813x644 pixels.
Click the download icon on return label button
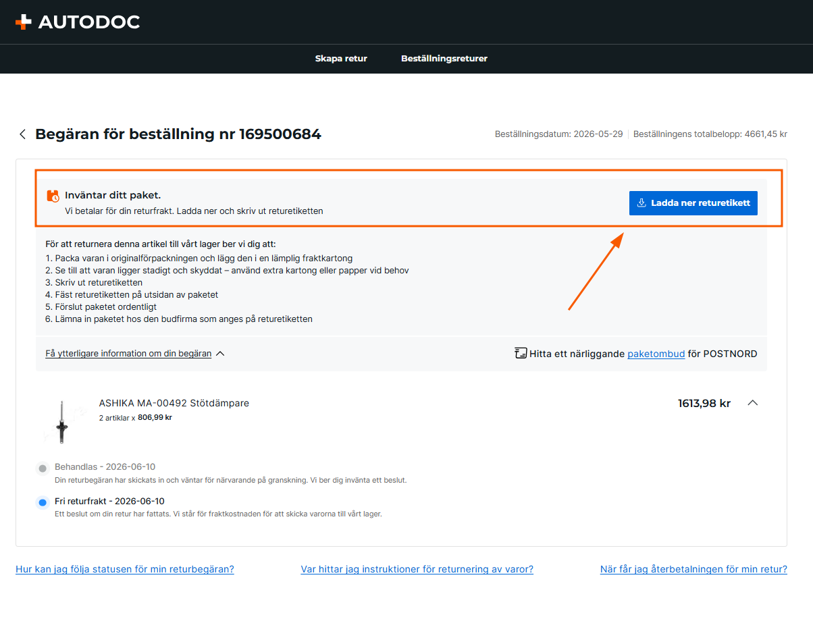coord(641,203)
